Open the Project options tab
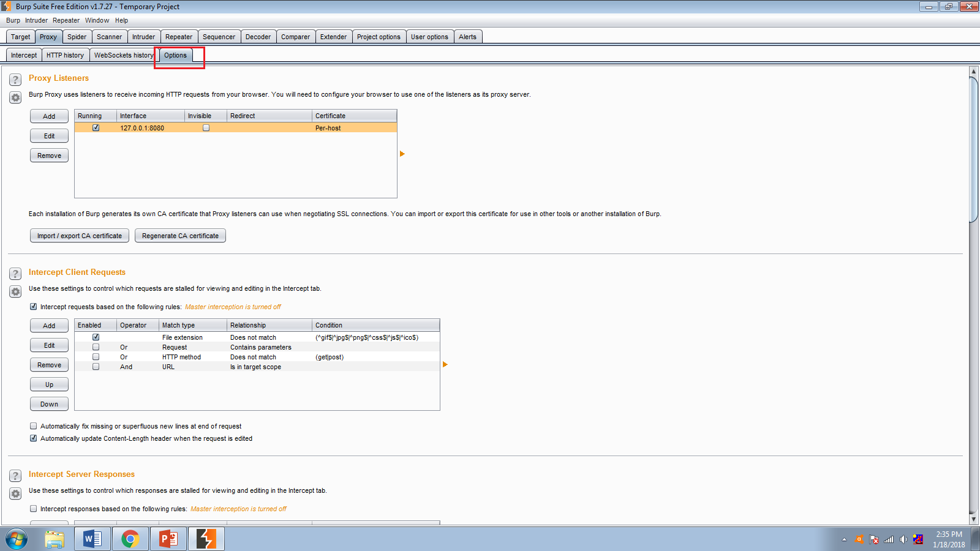Viewport: 980px width, 551px height. pos(379,37)
